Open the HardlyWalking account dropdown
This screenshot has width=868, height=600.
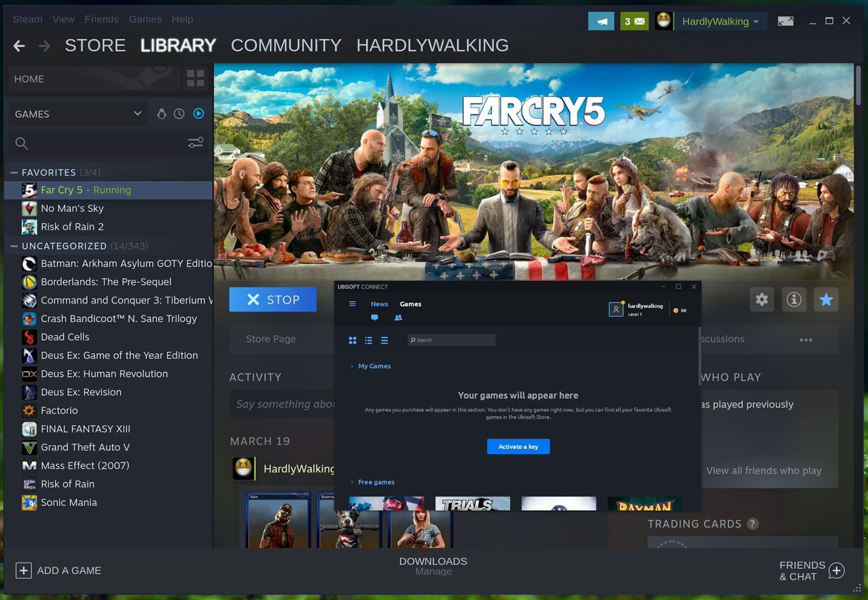(720, 22)
